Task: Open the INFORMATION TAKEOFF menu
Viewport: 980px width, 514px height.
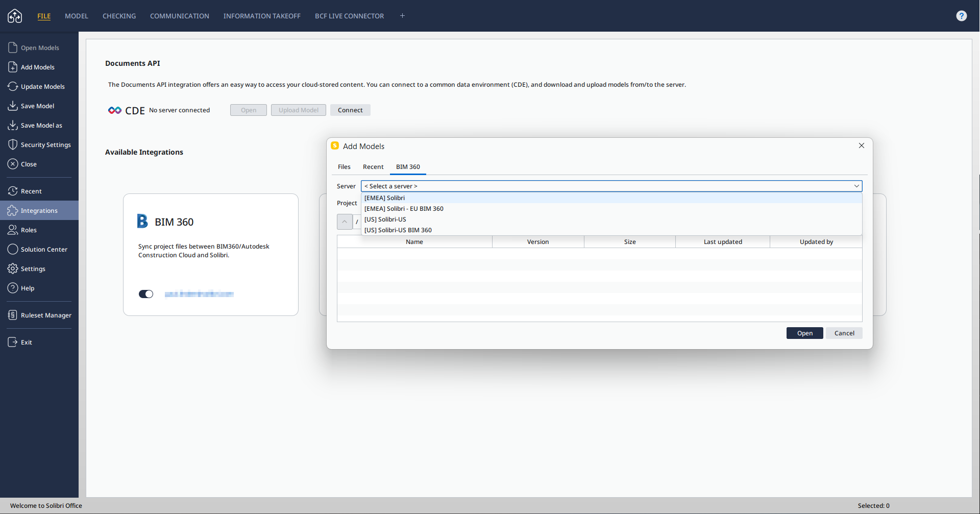Action: pyautogui.click(x=262, y=16)
